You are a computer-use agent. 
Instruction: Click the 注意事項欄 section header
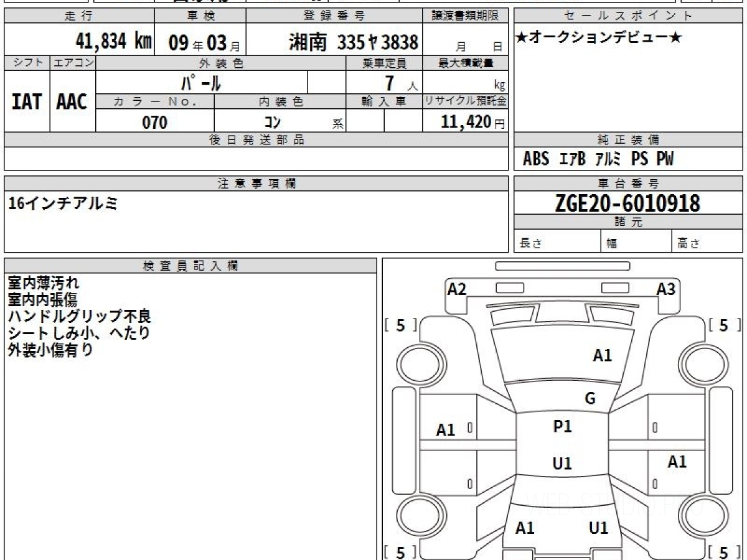pos(256,183)
